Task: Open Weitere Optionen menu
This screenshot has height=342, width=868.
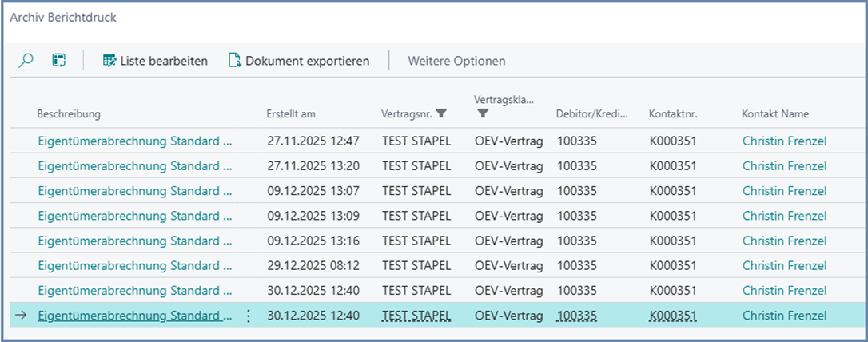Action: (456, 61)
